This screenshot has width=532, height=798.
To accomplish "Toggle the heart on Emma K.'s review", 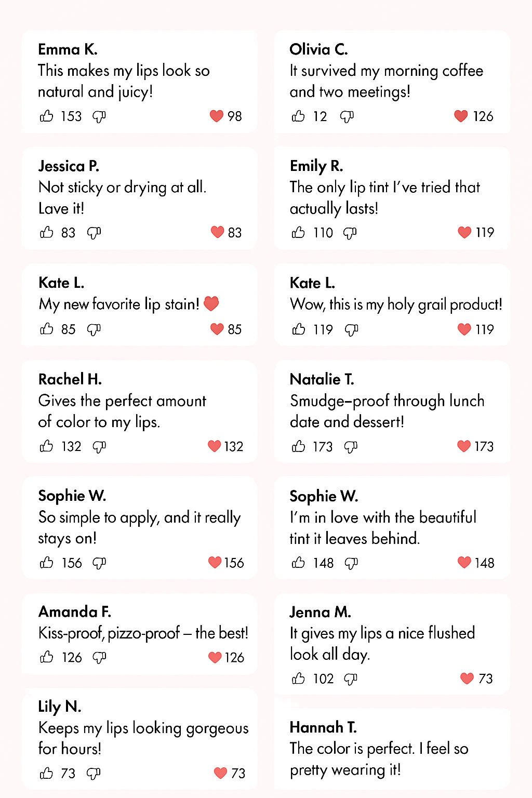I will click(x=217, y=116).
